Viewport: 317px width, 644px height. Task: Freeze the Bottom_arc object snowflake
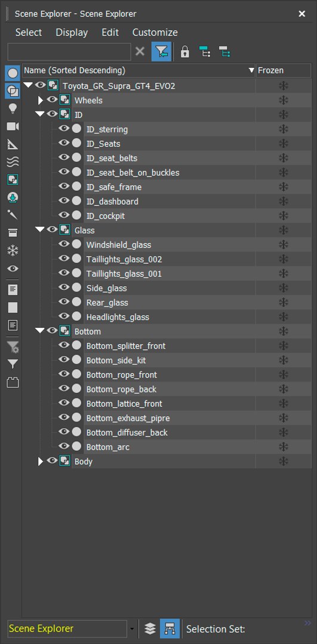click(x=284, y=447)
